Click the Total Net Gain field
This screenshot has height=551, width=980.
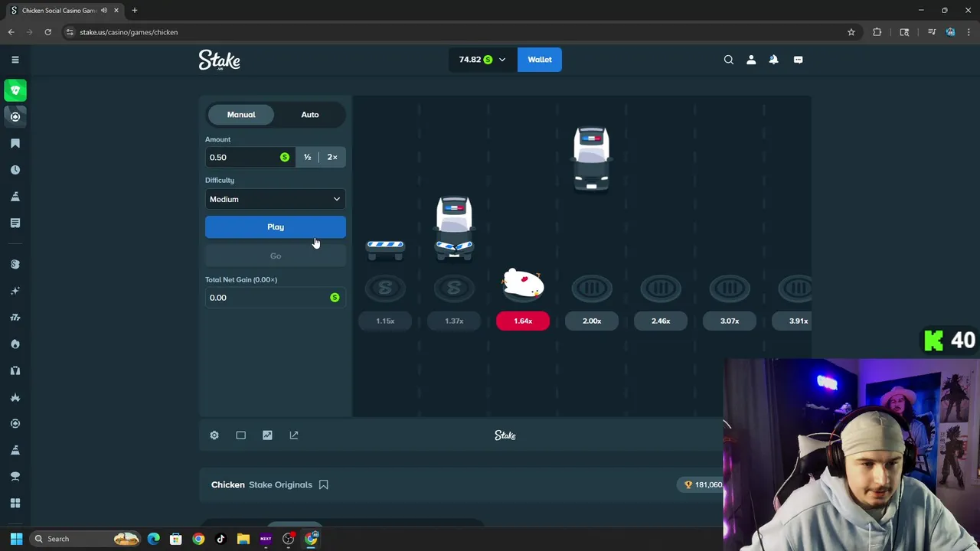pos(276,298)
